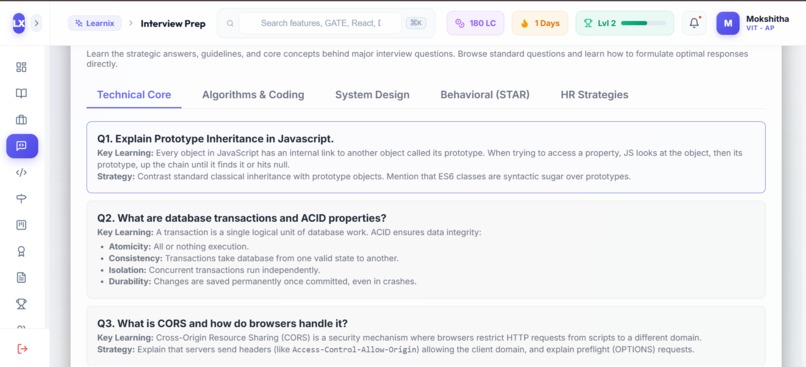This screenshot has width=806, height=367.
Task: Select the Q2 database transactions heading
Action: (x=242, y=217)
